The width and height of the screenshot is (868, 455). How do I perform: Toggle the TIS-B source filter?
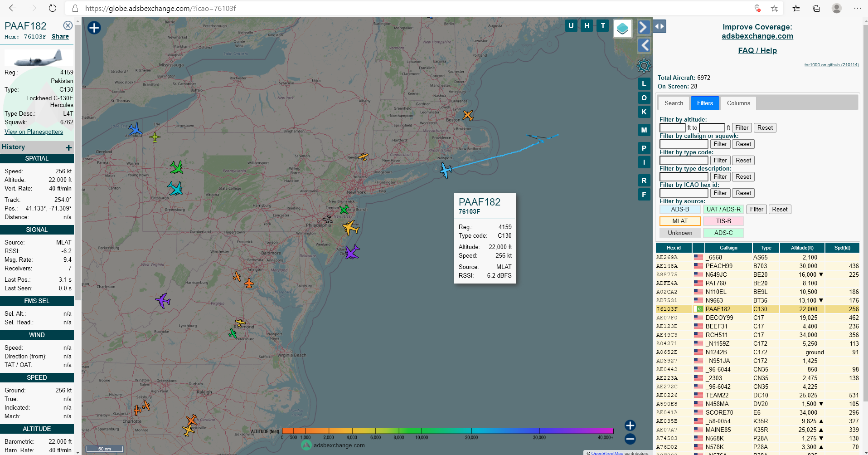723,221
